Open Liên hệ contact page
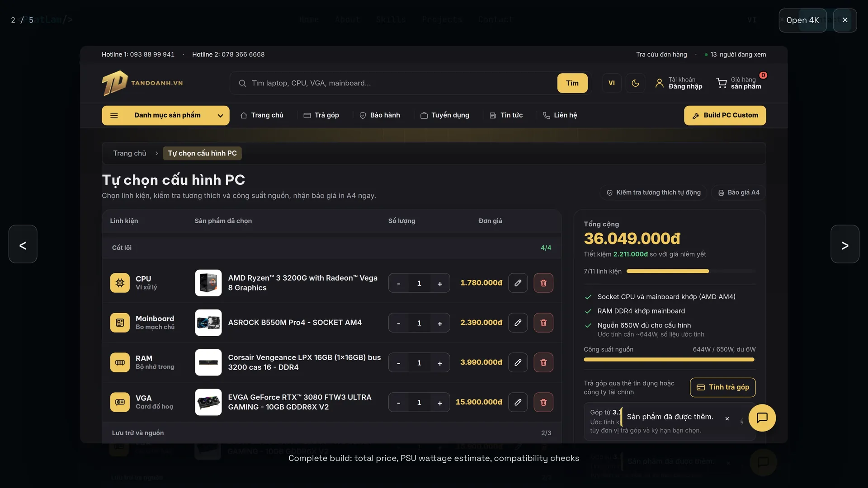The image size is (868, 488). pos(560,115)
